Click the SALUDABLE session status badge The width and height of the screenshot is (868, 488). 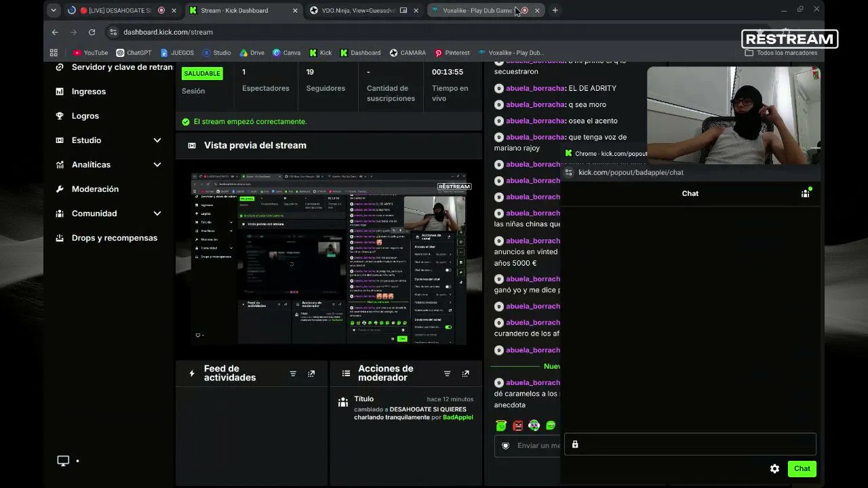click(x=202, y=73)
